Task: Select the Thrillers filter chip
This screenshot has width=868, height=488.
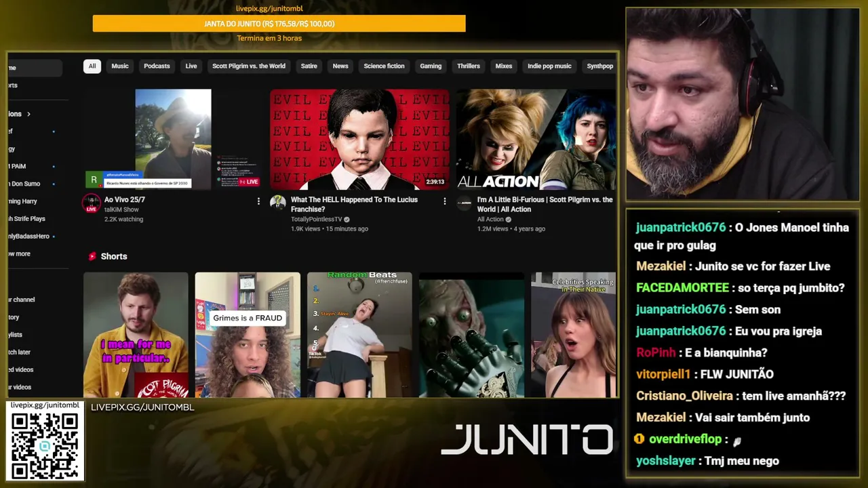Action: (x=469, y=66)
